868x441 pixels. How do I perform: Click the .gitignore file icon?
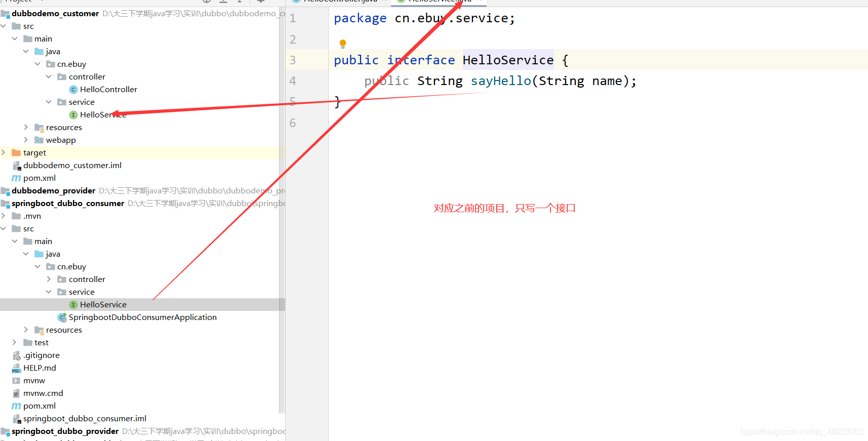16,355
